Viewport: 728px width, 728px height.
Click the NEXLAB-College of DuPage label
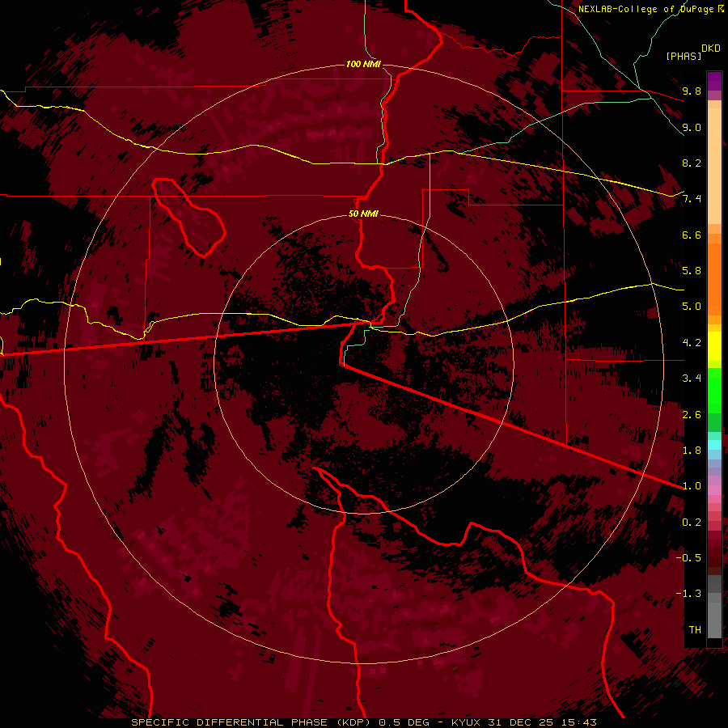coord(646,9)
